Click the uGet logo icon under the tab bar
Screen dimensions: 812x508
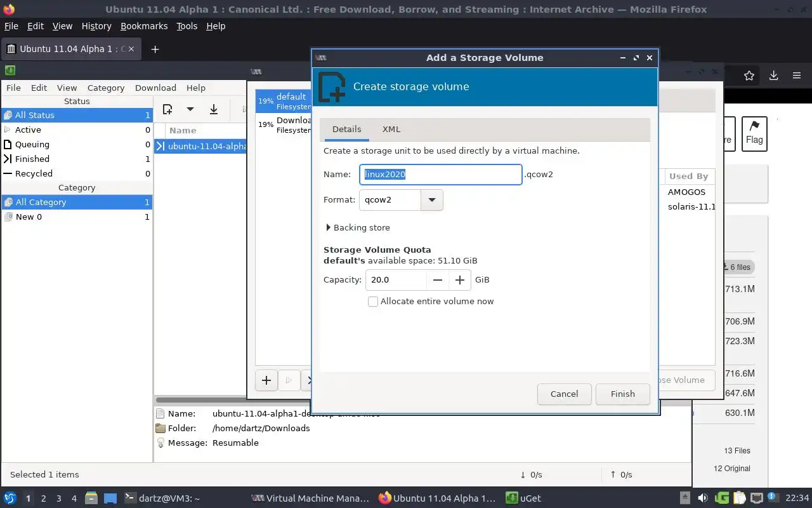[10, 70]
